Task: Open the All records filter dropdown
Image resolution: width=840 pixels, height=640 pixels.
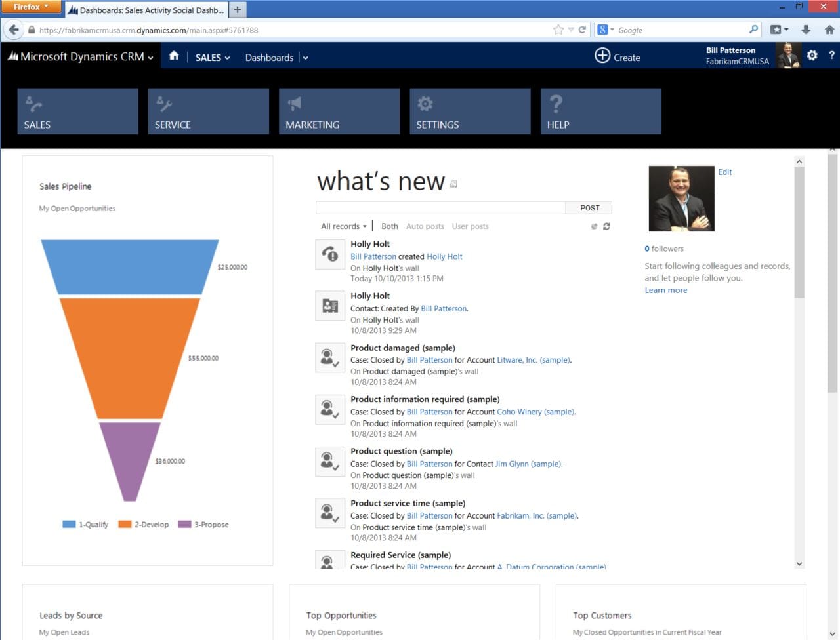Action: pos(343,226)
